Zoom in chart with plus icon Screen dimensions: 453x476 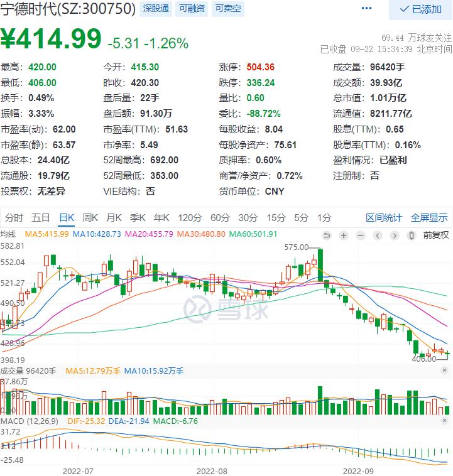(x=344, y=235)
